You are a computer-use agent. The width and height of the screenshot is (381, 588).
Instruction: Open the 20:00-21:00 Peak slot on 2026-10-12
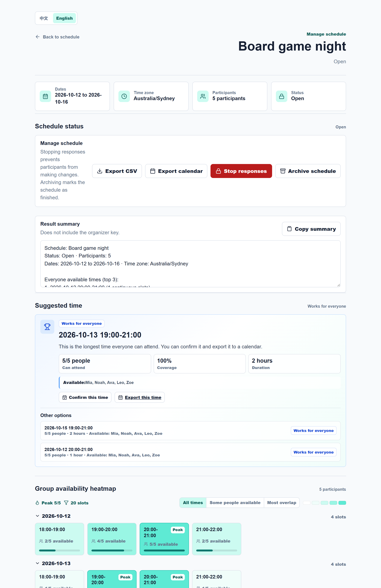coord(164,539)
